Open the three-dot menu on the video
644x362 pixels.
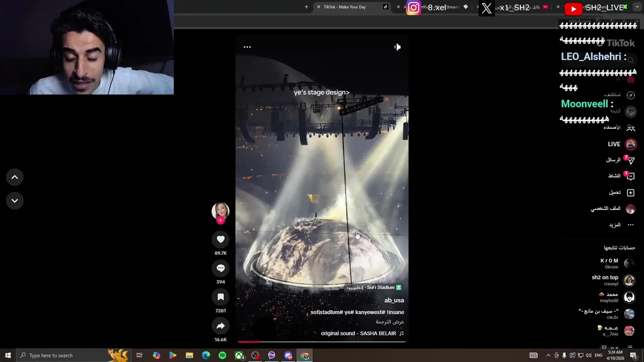point(247,47)
